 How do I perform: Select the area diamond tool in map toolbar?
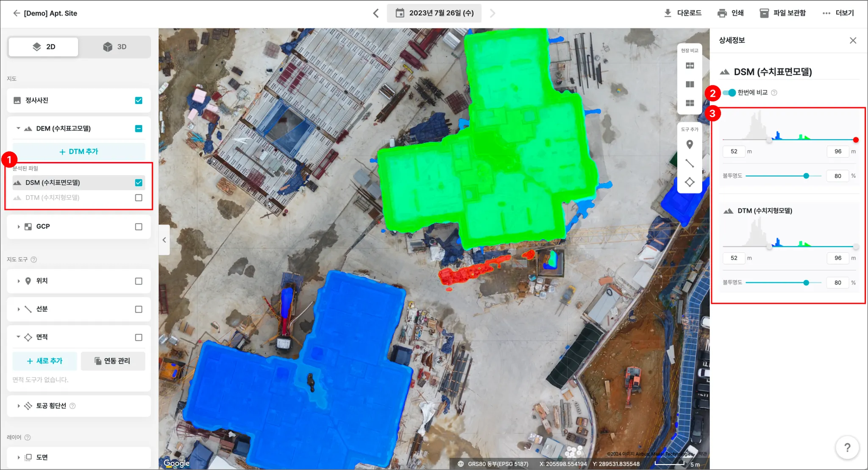(690, 182)
